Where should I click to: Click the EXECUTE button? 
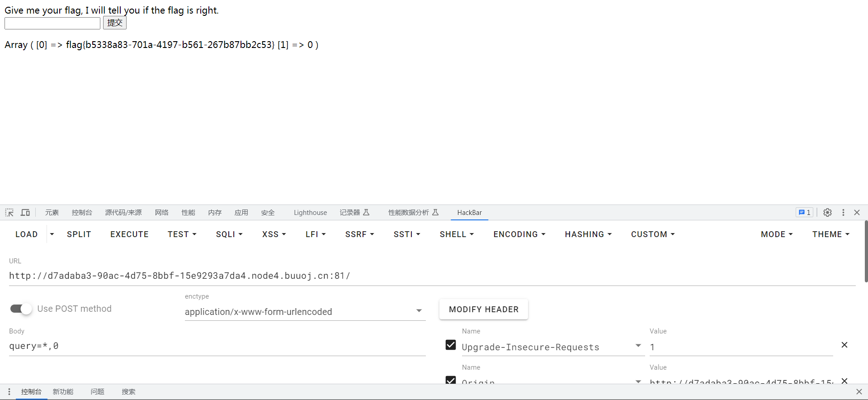pyautogui.click(x=129, y=234)
